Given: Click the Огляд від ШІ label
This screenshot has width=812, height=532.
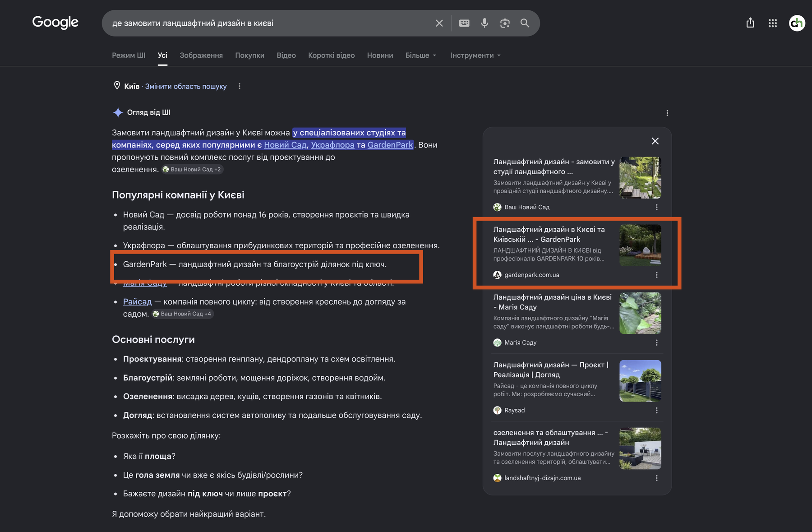Looking at the screenshot, I should coord(149,112).
